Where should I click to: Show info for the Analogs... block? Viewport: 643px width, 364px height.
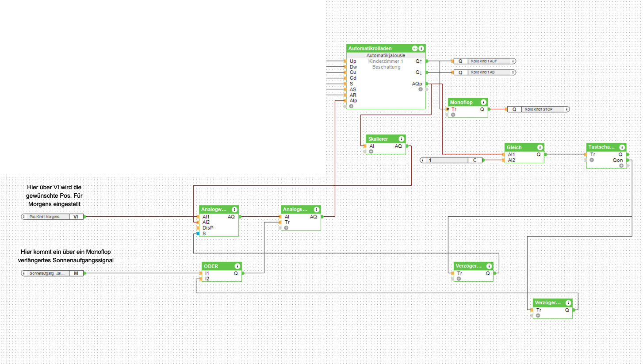pyautogui.click(x=317, y=210)
